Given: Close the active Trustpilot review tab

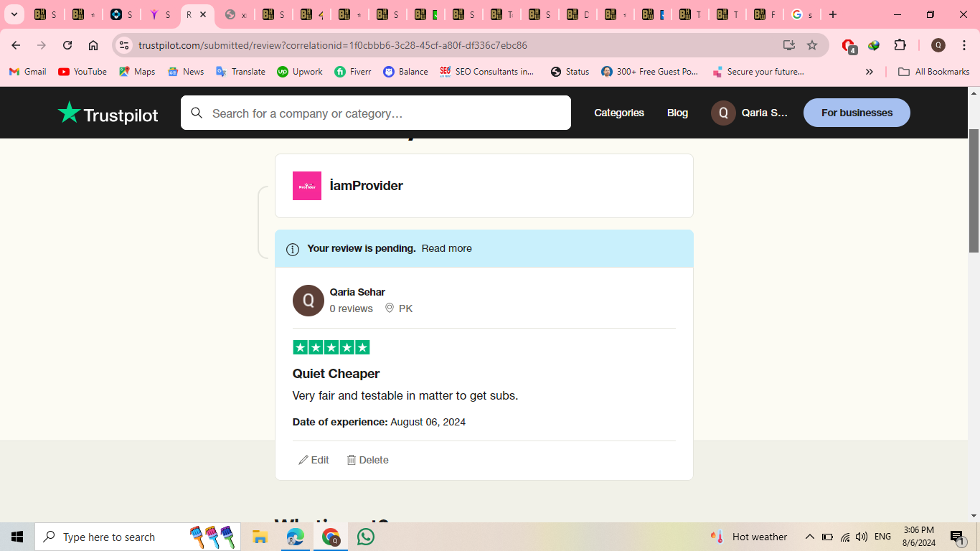Looking at the screenshot, I should (203, 14).
